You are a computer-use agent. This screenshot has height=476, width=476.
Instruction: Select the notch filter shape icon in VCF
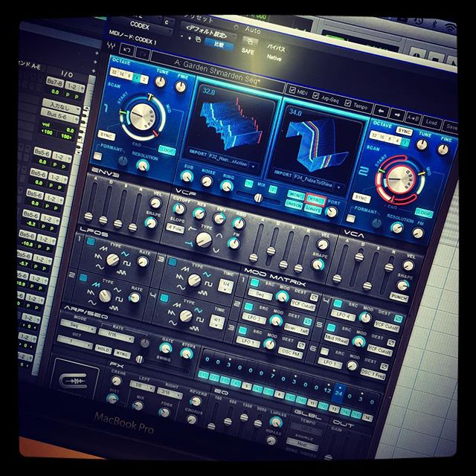pyautogui.click(x=216, y=250)
